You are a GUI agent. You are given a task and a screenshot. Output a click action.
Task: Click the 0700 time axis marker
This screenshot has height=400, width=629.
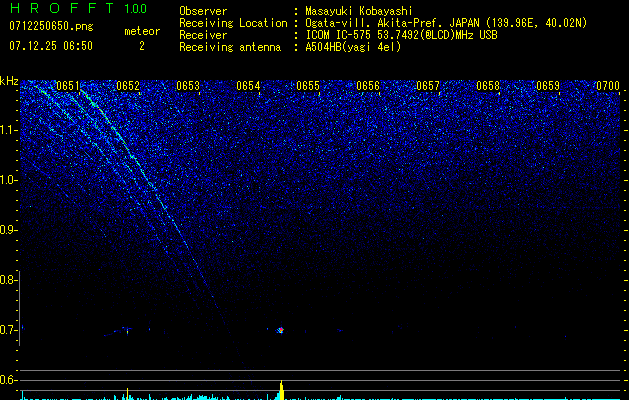(608, 86)
